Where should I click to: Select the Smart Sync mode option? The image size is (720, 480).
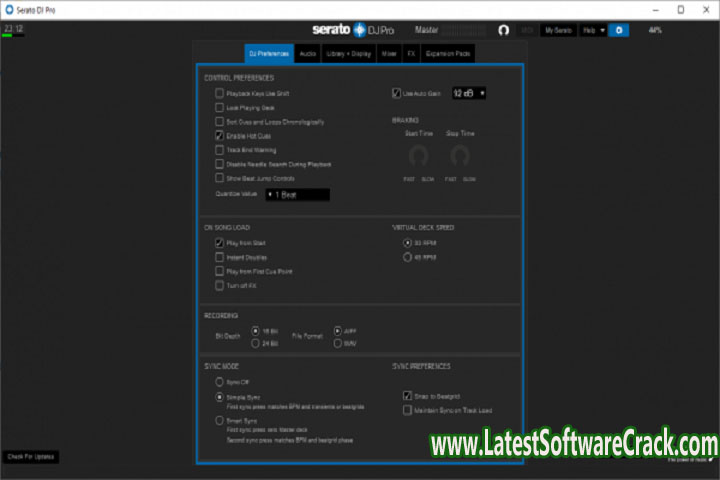pos(219,421)
